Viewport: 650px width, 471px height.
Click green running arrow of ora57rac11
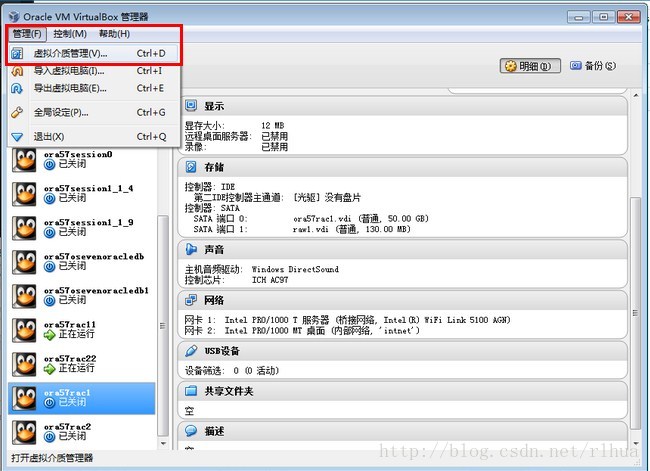click(49, 335)
